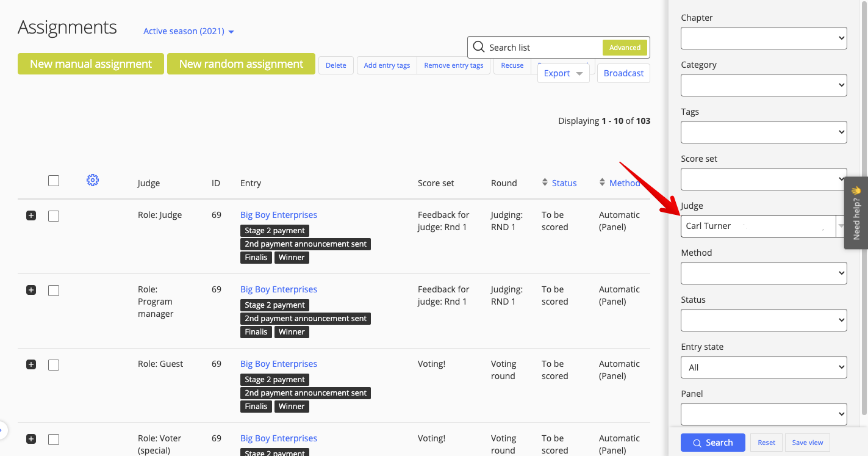This screenshot has width=868, height=456.
Task: Click the Add entry tags toolbar item
Action: click(387, 65)
